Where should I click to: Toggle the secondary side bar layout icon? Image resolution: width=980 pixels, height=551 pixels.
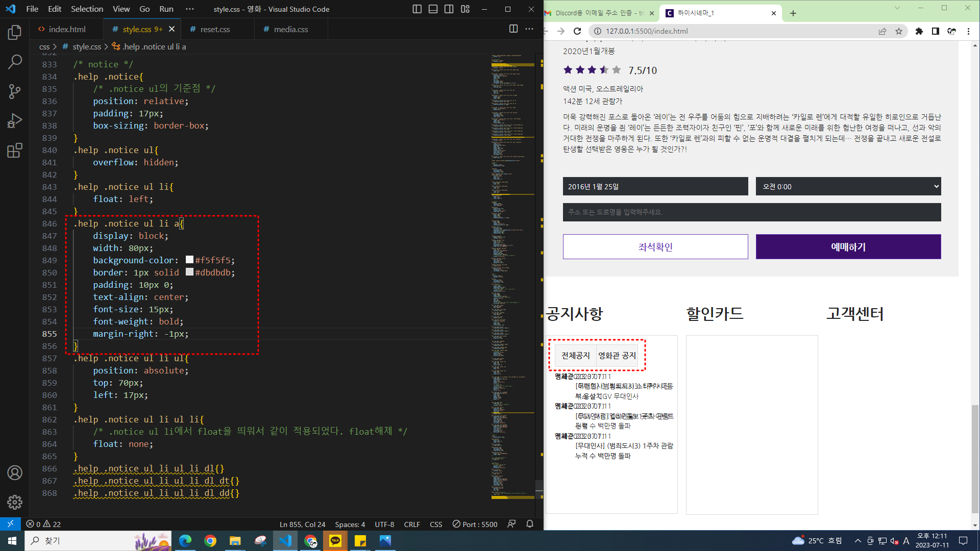(449, 9)
